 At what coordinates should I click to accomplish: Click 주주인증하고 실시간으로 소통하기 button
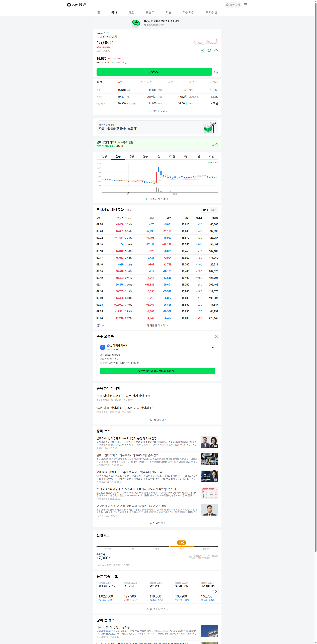157,371
